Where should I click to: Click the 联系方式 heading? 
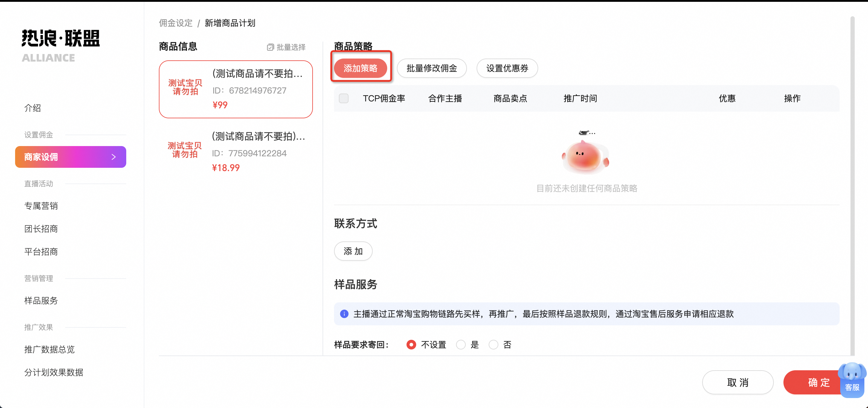(x=356, y=223)
